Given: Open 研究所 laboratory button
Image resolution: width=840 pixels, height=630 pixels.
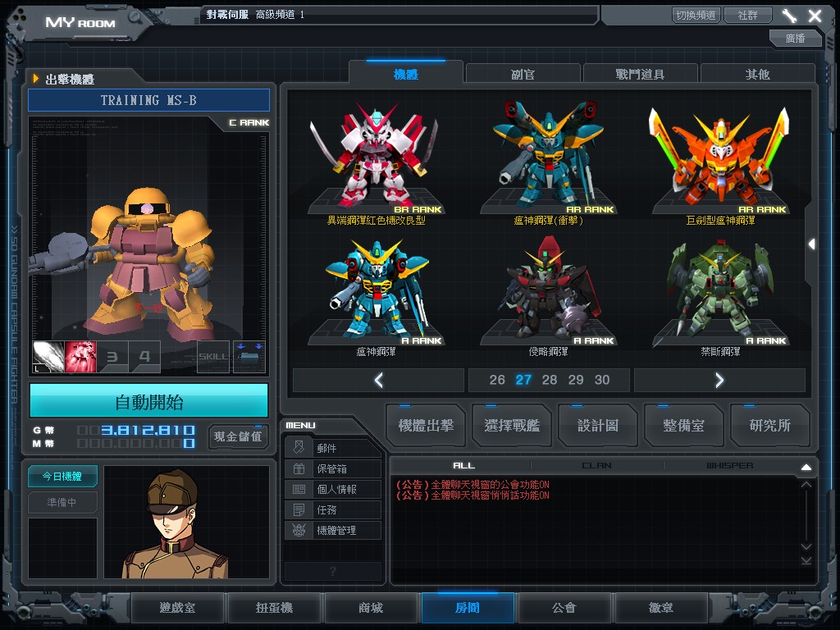Looking at the screenshot, I should point(769,426).
